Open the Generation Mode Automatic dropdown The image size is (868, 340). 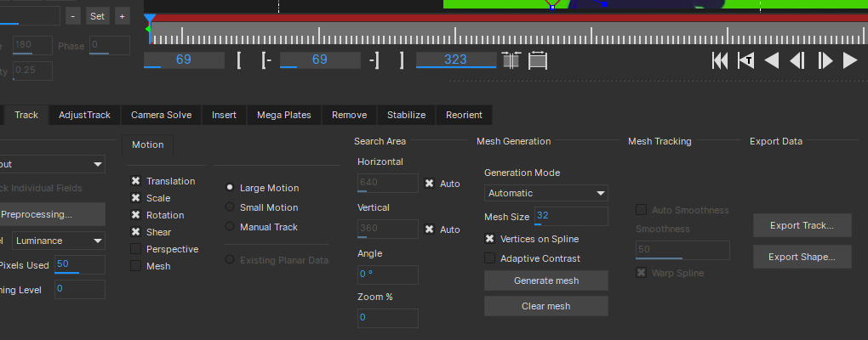545,193
